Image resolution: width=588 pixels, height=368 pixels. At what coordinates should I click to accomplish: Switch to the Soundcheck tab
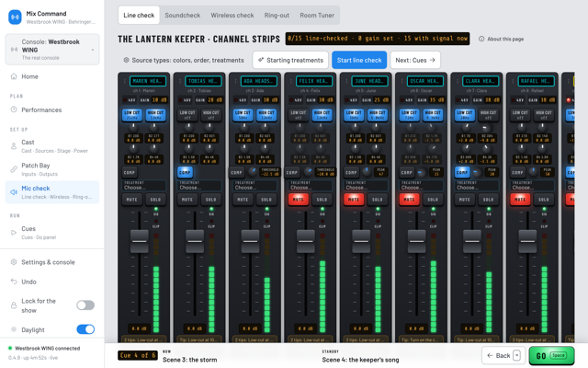click(x=183, y=16)
